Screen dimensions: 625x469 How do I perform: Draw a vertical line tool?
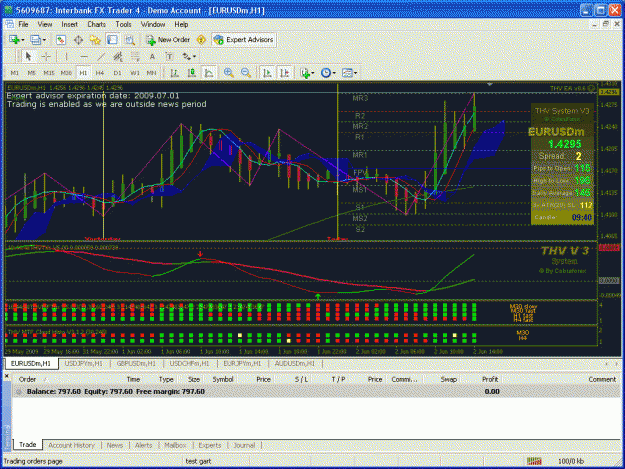(66, 57)
